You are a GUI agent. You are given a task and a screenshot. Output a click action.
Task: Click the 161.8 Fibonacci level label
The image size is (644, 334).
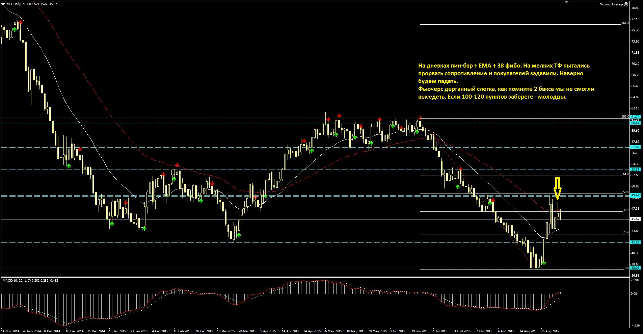625,23
